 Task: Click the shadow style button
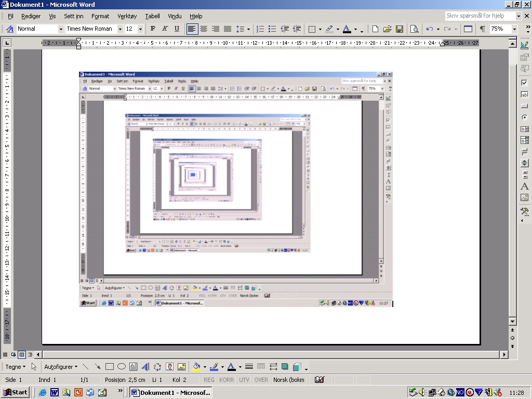pos(285,367)
